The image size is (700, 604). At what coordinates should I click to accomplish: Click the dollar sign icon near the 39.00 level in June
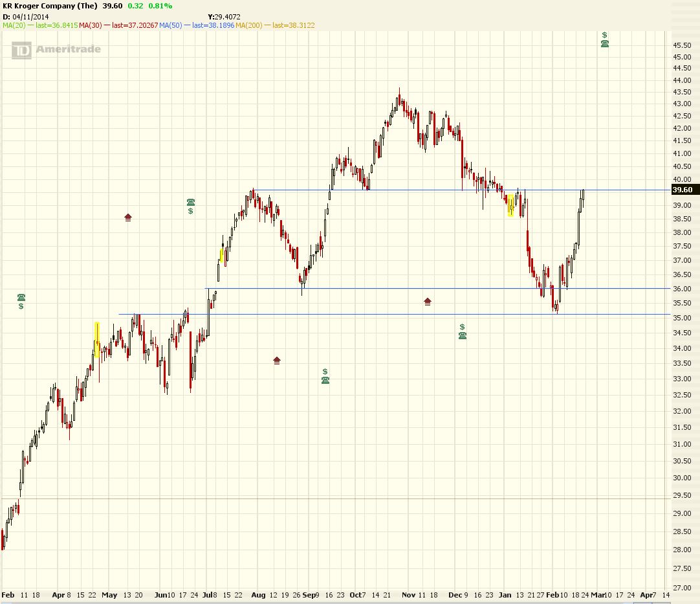pyautogui.click(x=191, y=211)
